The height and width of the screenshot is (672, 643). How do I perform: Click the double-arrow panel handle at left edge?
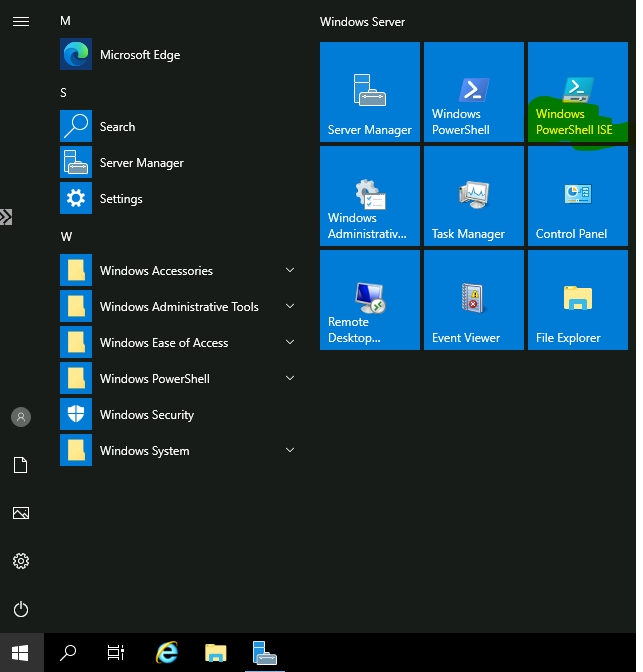coord(6,217)
